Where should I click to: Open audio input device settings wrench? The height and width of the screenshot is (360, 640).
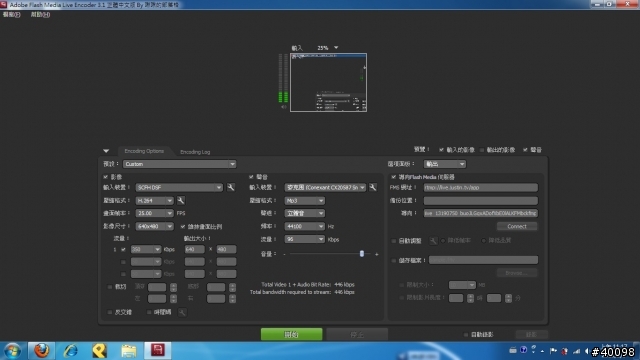click(373, 187)
